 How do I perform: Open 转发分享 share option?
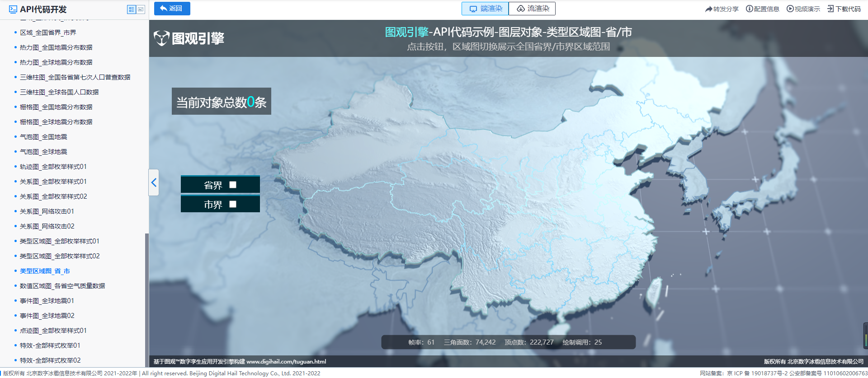(722, 9)
